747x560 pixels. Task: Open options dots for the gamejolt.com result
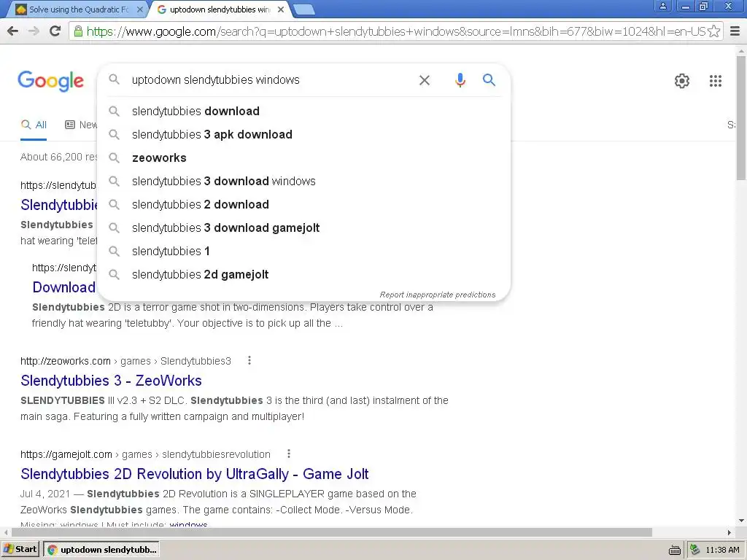pyautogui.click(x=289, y=454)
